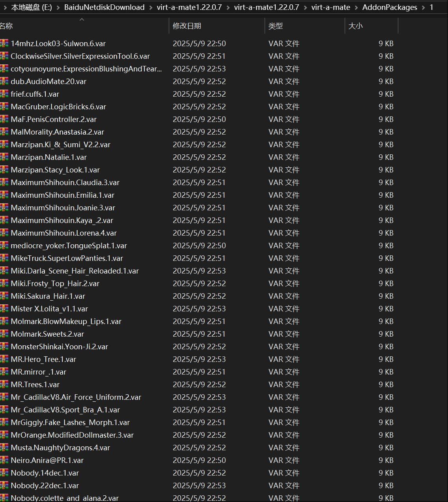Click the file icon of mediocre_yoker.TongueSplat.1.var
448x502 pixels.
pos(4,245)
